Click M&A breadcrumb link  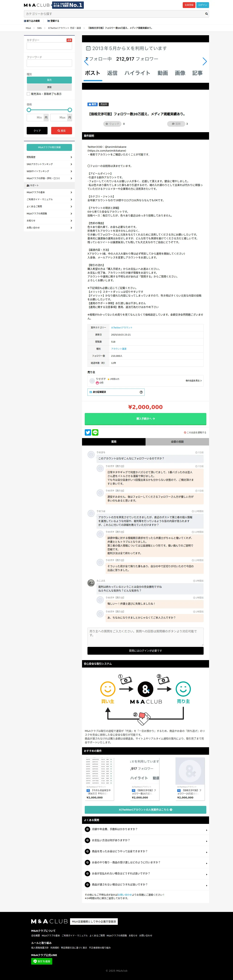28,28
